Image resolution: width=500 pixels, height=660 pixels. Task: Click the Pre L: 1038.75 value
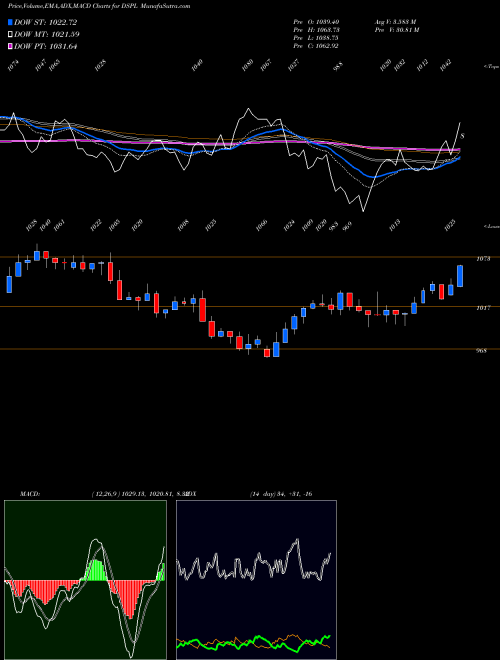(x=316, y=38)
